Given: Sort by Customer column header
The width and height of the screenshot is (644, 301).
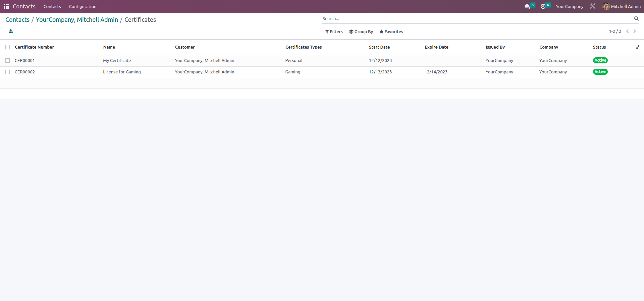Looking at the screenshot, I should (x=185, y=47).
